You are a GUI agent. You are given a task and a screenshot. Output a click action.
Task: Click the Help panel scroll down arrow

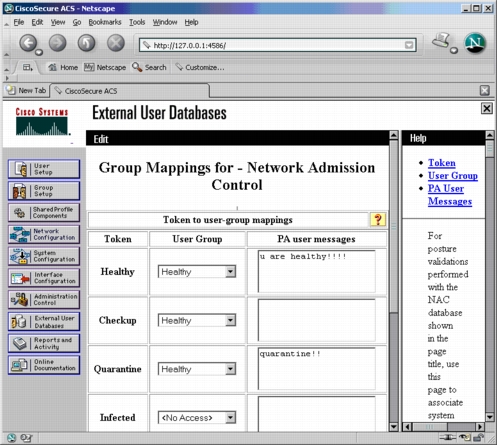click(489, 417)
